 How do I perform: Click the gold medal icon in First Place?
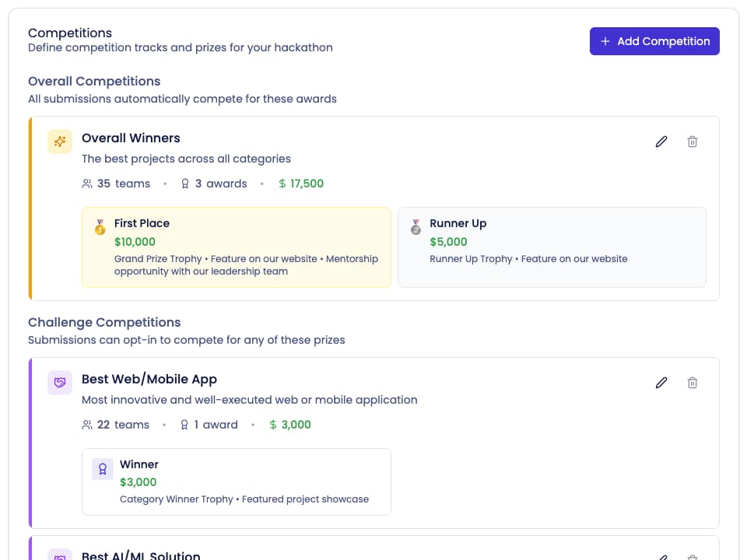(x=100, y=226)
